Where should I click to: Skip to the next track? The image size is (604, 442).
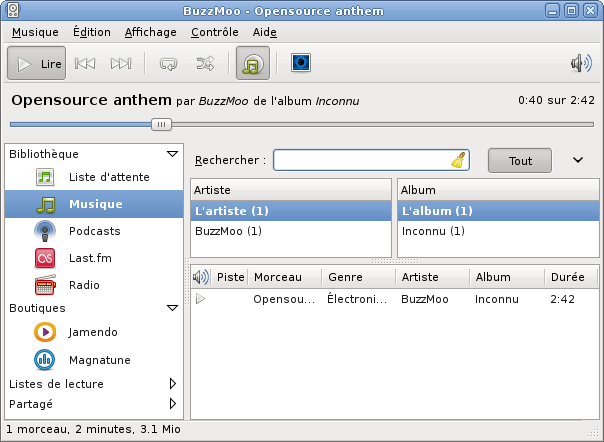click(x=121, y=63)
